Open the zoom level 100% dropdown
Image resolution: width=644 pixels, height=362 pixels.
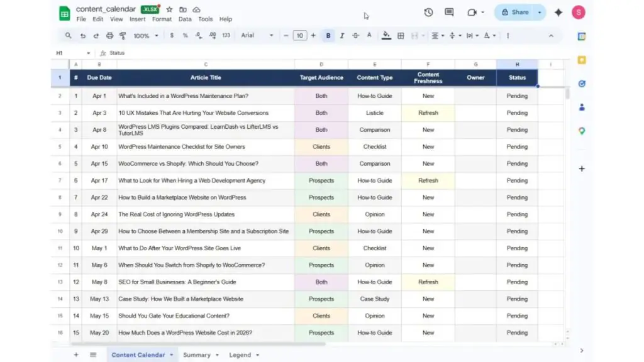pos(145,36)
